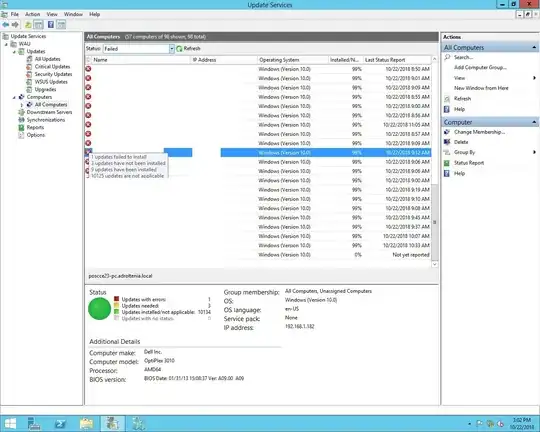Image resolution: width=540 pixels, height=432 pixels.
Task: Click the Windows Start button
Action: (x=10, y=423)
